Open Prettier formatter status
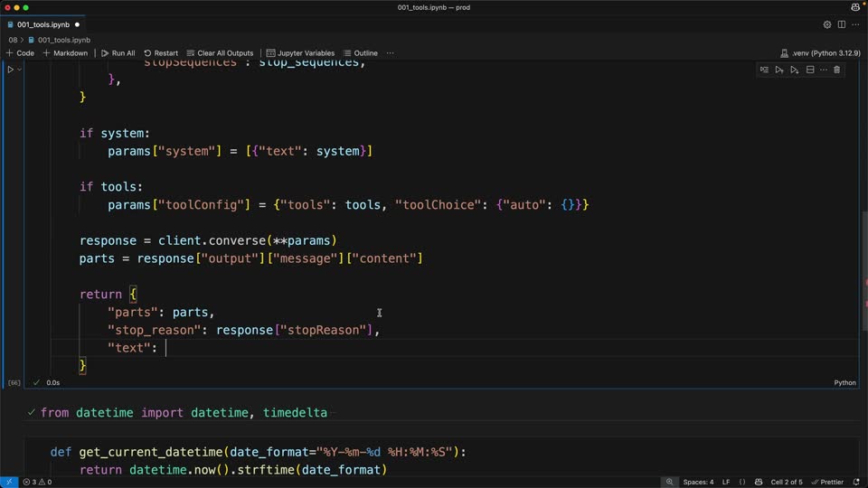The height and width of the screenshot is (488, 868). pos(827,482)
